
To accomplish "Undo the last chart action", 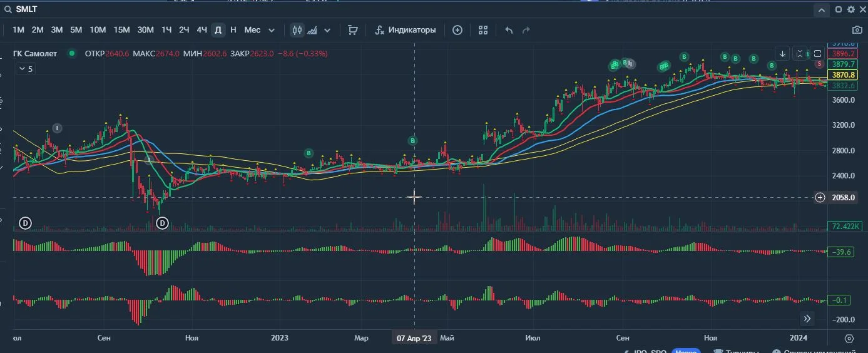I will (x=509, y=30).
